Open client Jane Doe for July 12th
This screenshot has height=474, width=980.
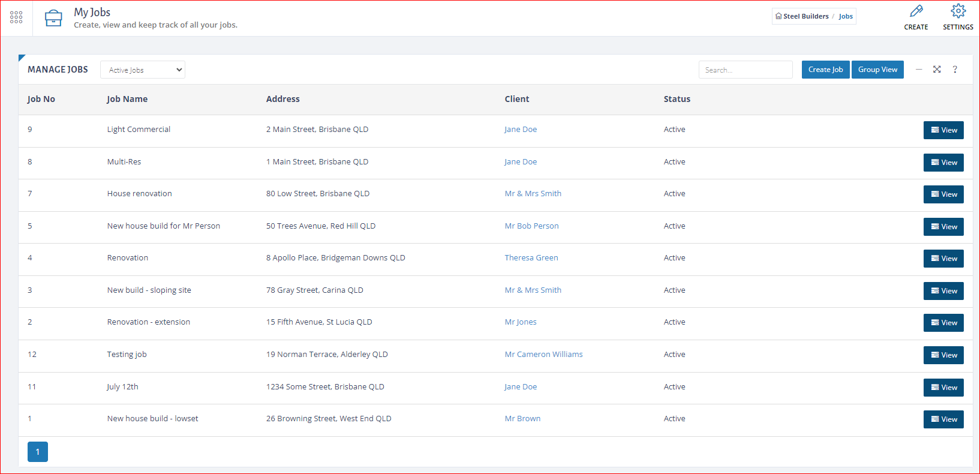[x=521, y=386]
